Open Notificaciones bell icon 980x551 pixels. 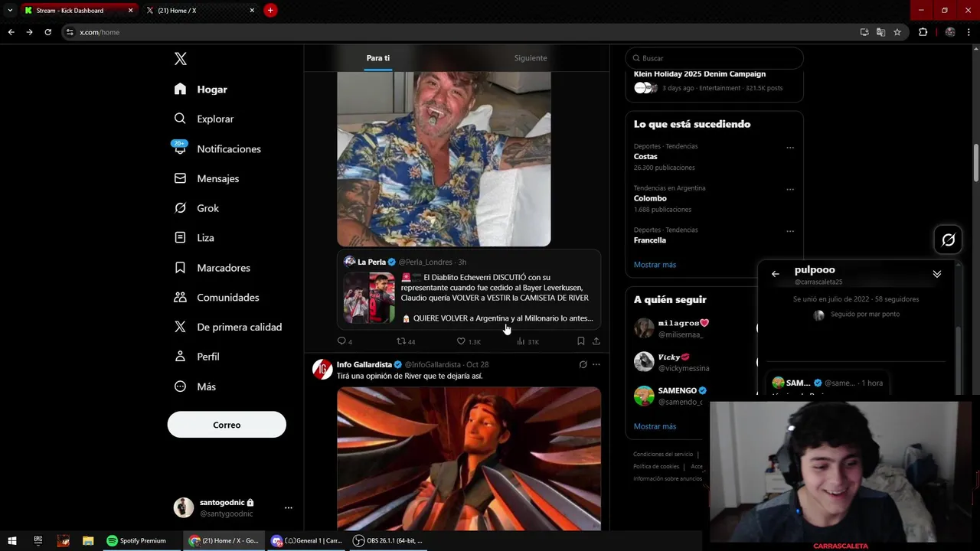pos(180,148)
